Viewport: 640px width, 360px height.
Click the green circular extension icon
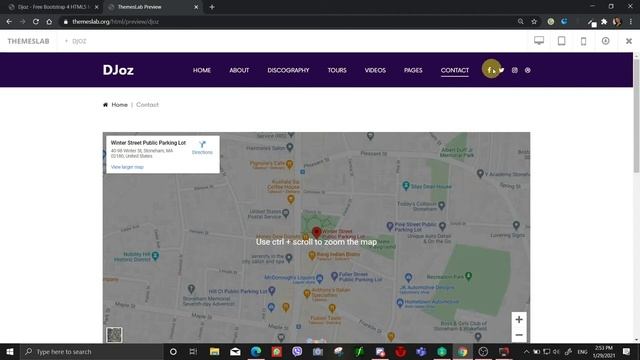(x=551, y=22)
